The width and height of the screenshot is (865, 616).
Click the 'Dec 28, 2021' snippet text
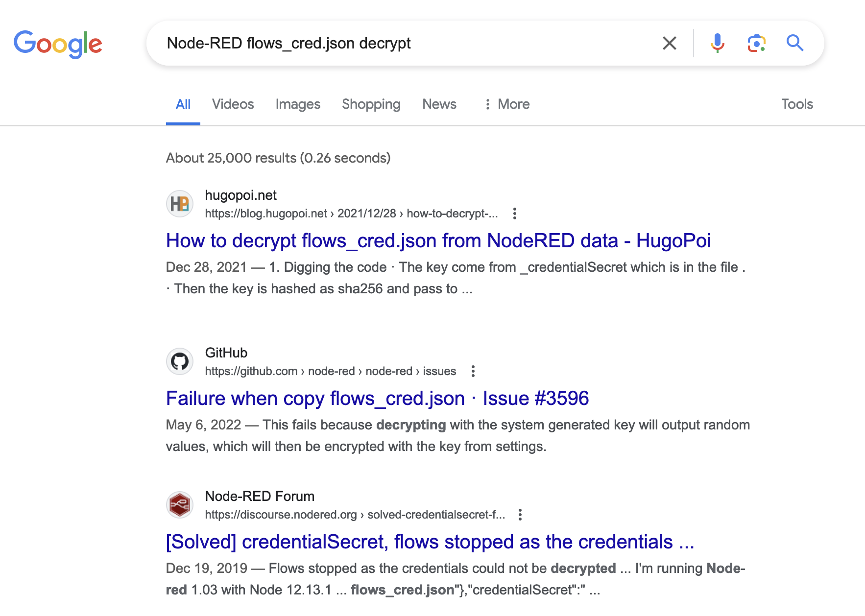pos(206,267)
